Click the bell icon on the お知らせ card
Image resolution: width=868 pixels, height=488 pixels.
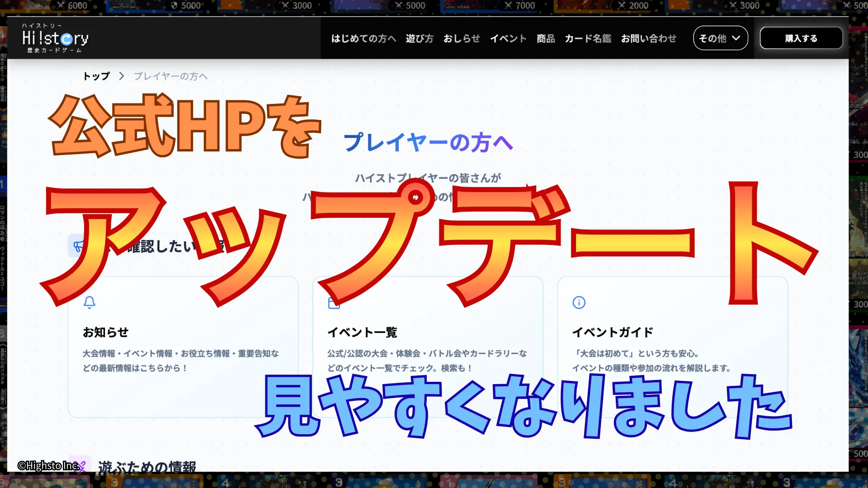pyautogui.click(x=90, y=303)
